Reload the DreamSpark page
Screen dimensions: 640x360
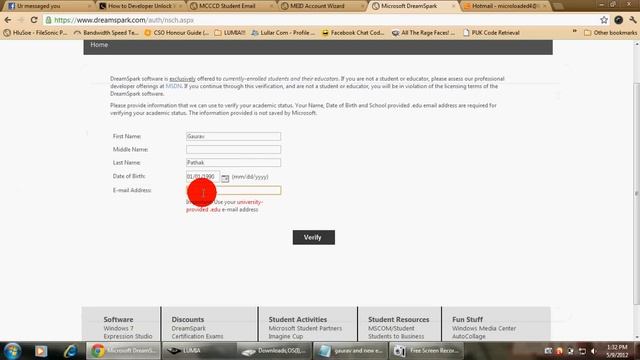click(x=34, y=20)
